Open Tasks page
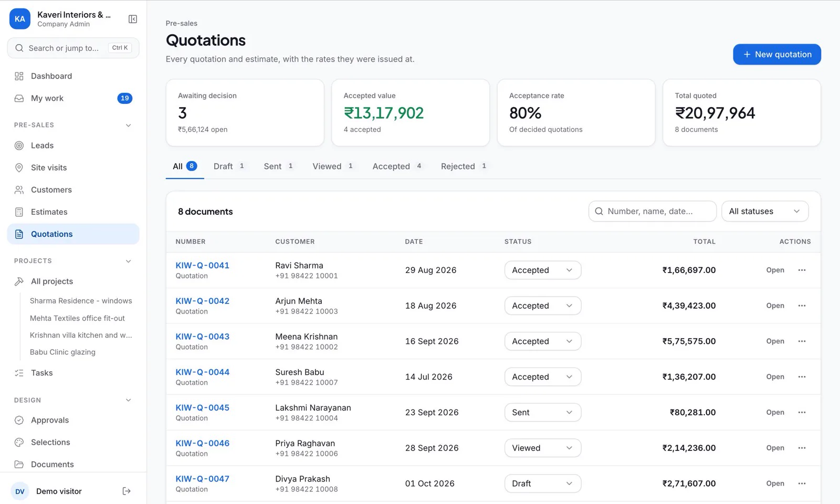 73,373
